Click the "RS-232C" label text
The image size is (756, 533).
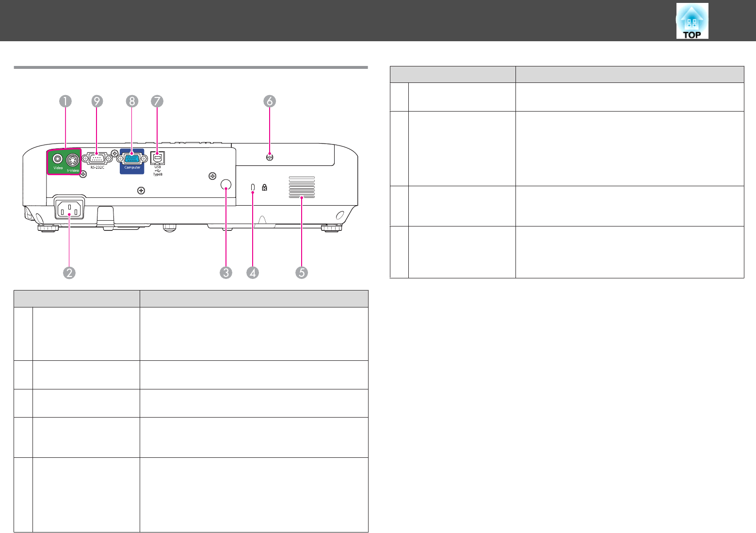pyautogui.click(x=97, y=167)
